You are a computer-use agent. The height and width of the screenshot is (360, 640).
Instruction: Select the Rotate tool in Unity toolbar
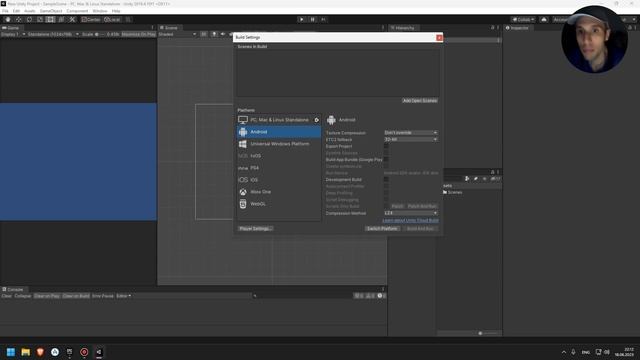click(x=29, y=20)
